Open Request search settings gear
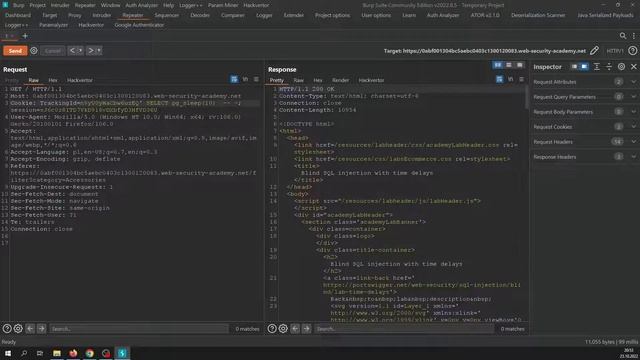This screenshot has width=640, height=360. click(18, 329)
